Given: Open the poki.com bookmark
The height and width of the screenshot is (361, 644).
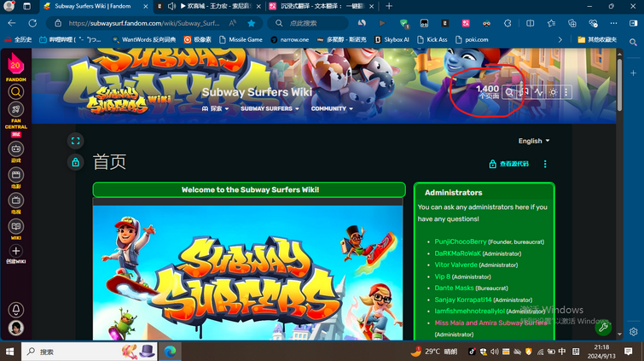Looking at the screenshot, I should click(472, 39).
